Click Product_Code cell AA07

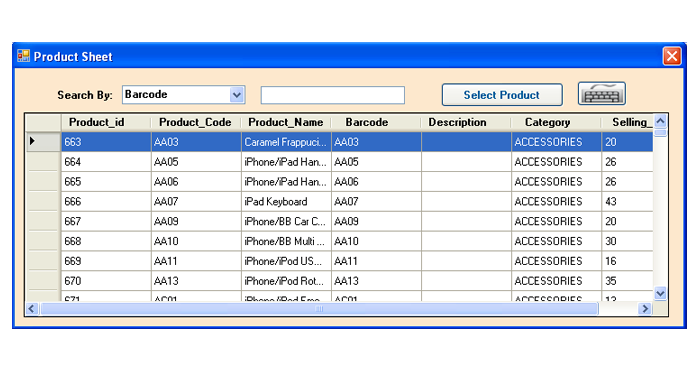tap(196, 201)
